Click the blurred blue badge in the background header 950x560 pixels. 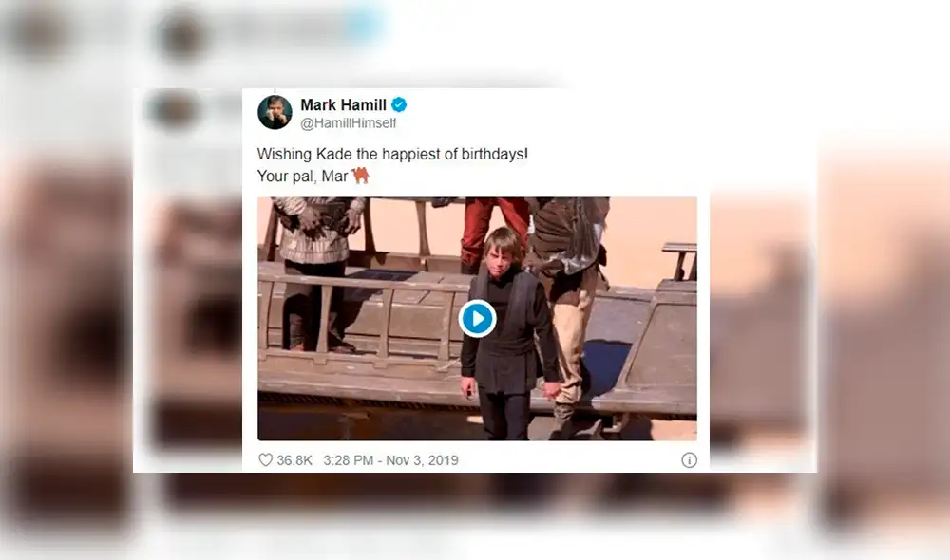[x=364, y=26]
